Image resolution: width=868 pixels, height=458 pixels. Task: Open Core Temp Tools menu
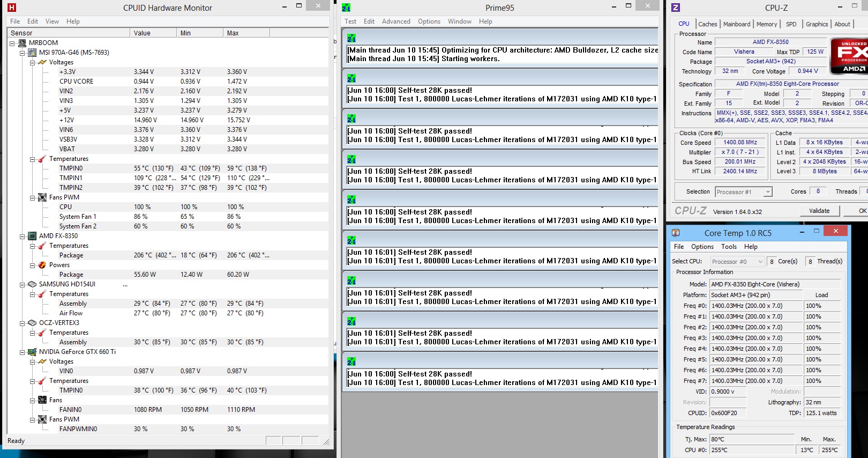click(729, 247)
